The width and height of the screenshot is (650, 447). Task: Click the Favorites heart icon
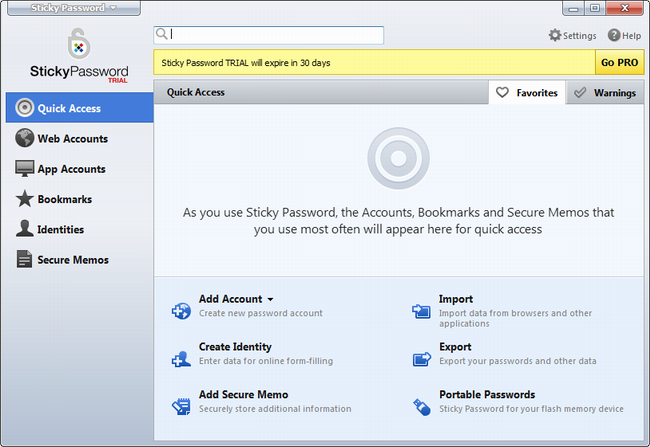[502, 92]
